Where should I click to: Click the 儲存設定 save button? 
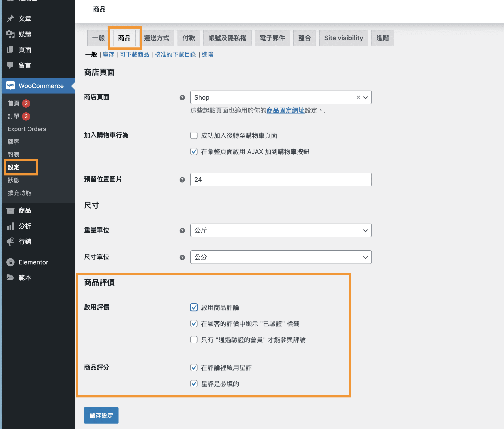coord(101,415)
